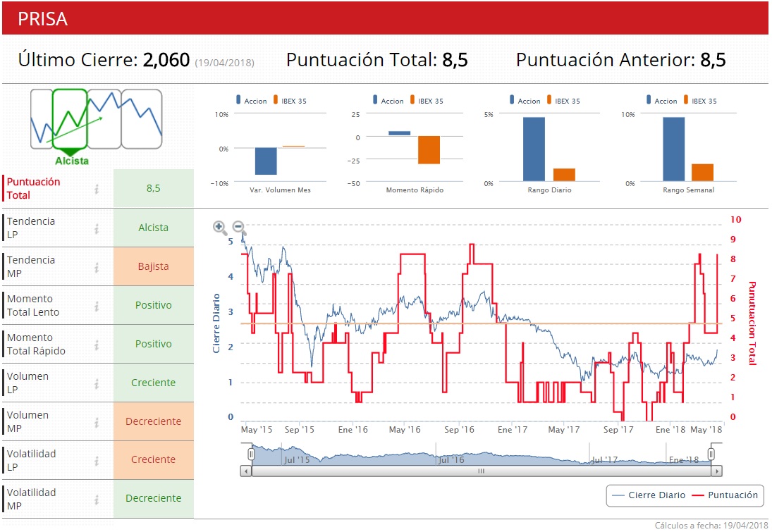This screenshot has height=532, width=772.
Task: Click the left handle of range navigator
Action: 251,453
